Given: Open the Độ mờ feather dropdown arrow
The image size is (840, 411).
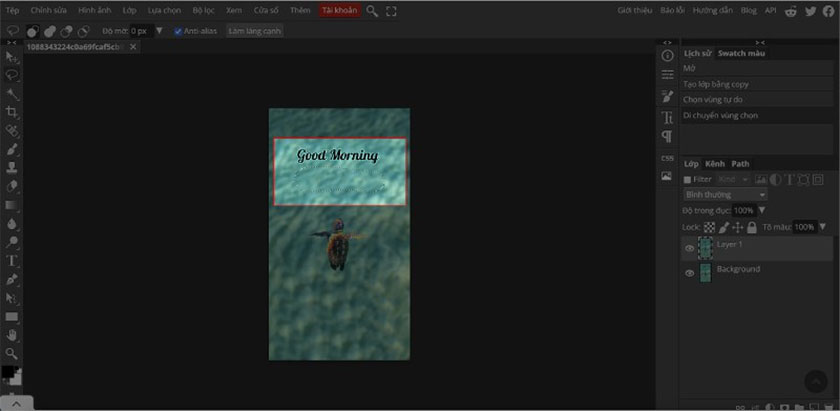Looking at the screenshot, I should (x=159, y=31).
